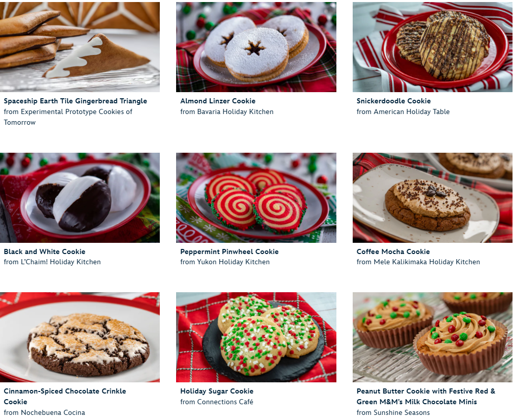Click 'from Bavaria Holiday Kitchen' text
This screenshot has height=420, width=513.
[x=227, y=111]
